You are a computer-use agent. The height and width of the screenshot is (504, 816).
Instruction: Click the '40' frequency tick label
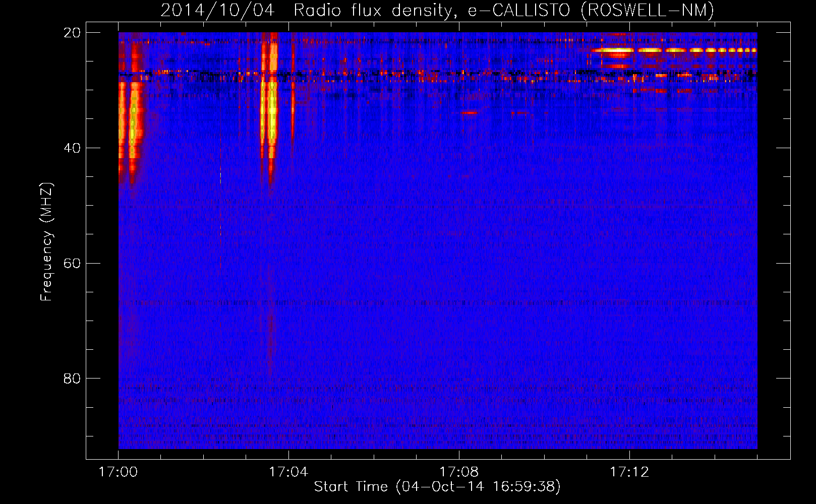pos(72,148)
